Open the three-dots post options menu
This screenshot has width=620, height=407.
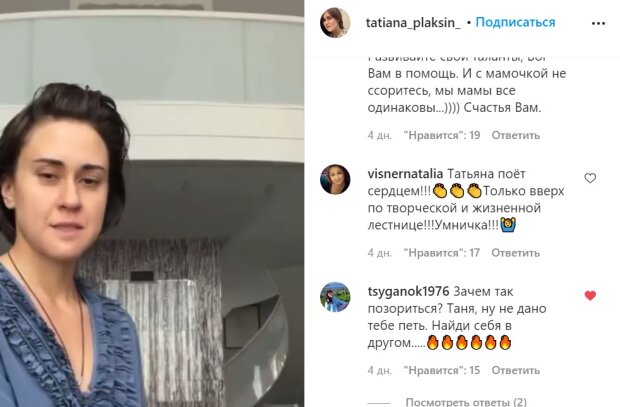pos(598,23)
